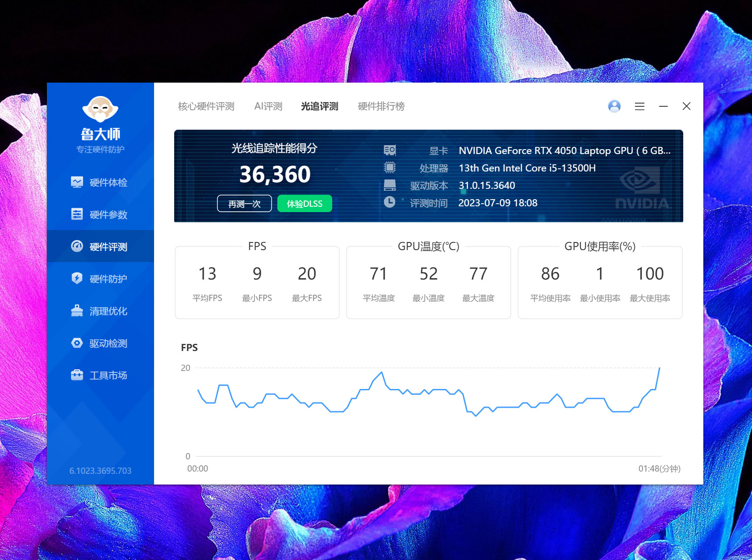Viewport: 752px width, 560px height.
Task: Open 硬件排行榜 ranking tab
Action: [x=381, y=106]
